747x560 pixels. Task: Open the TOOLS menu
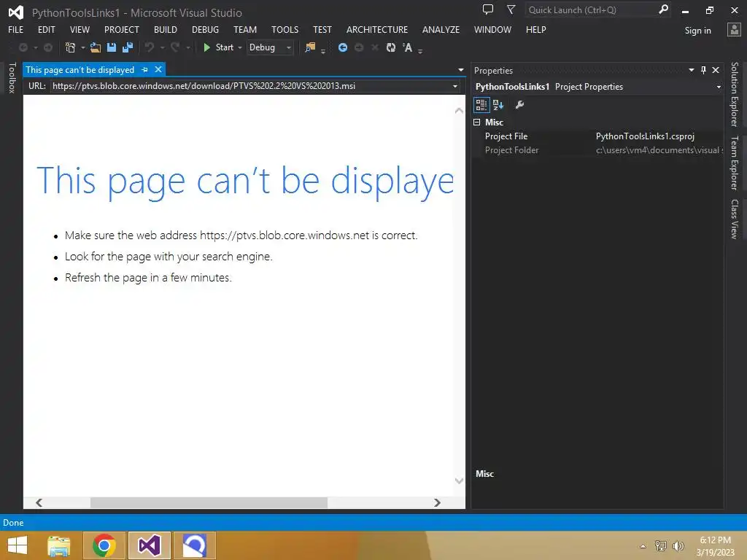(x=285, y=29)
